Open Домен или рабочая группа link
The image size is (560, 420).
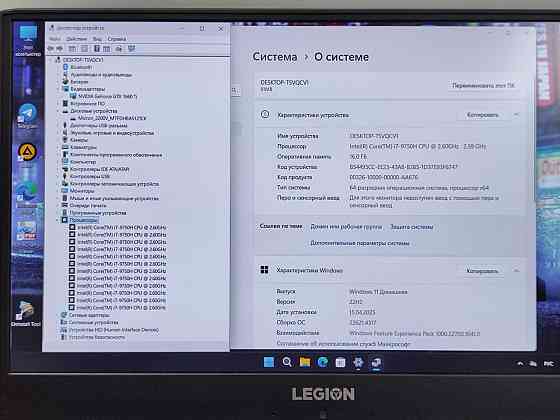tap(346, 227)
